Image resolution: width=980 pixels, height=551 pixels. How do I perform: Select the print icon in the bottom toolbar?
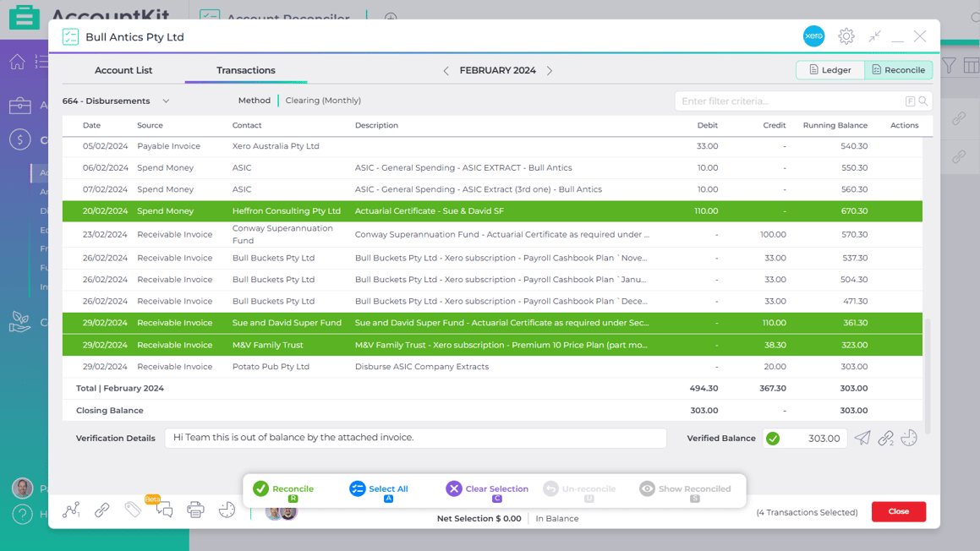coord(195,510)
